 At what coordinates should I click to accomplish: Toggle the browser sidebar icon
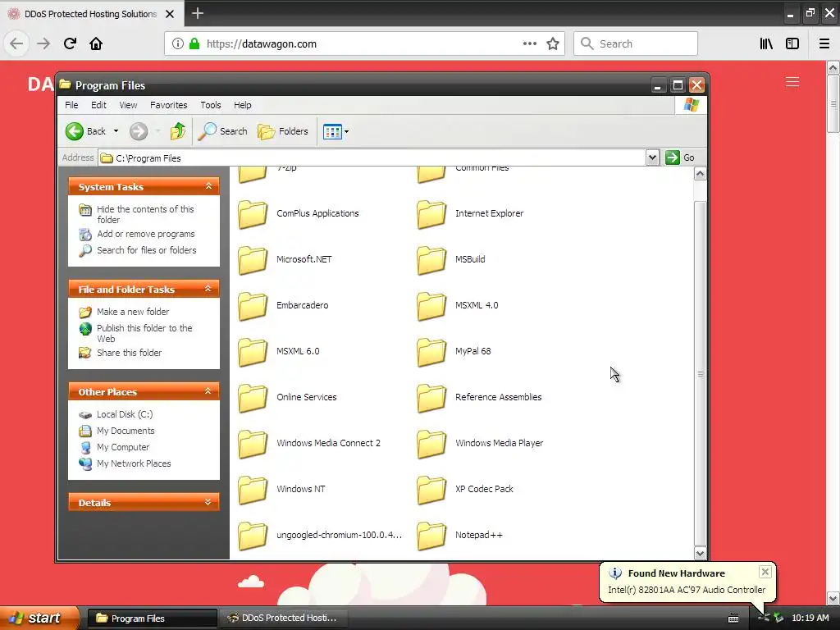792,43
